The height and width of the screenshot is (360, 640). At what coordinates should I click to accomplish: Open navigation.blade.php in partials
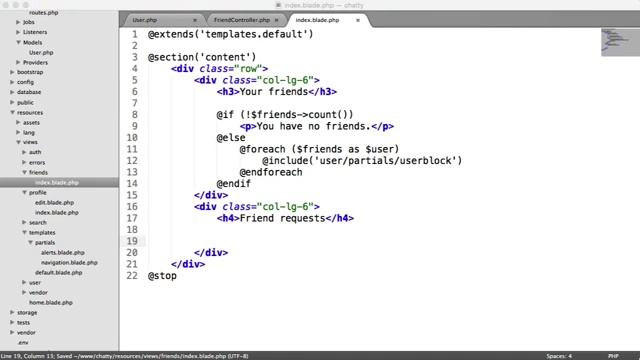[x=69, y=262]
